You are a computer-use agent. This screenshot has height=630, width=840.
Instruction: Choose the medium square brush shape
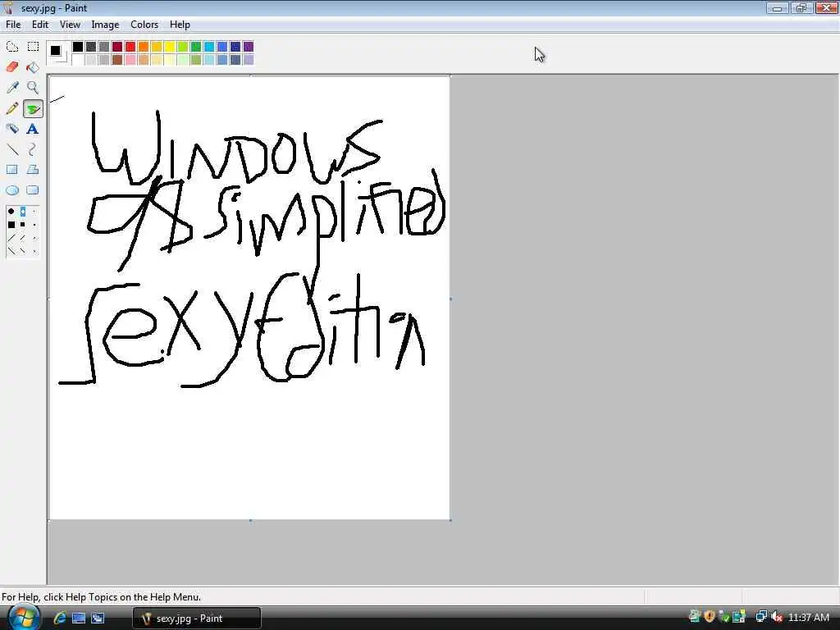23,225
